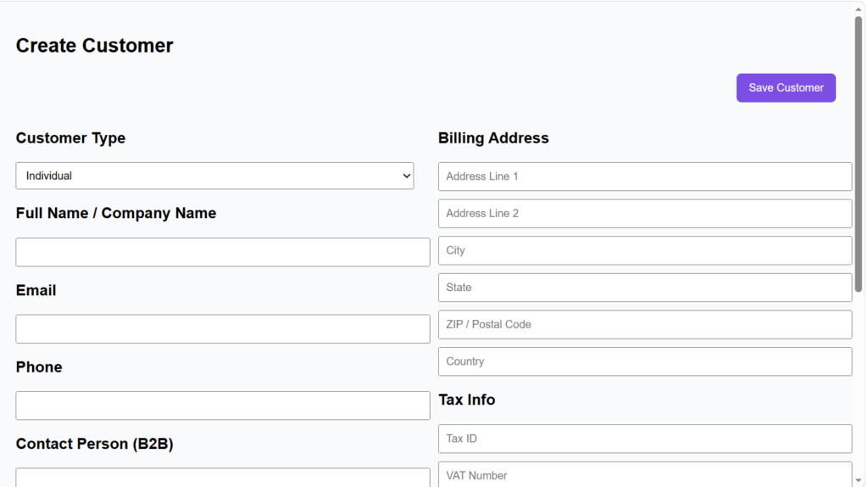This screenshot has height=487, width=868.
Task: Click the Create Customer page heading
Action: (x=94, y=46)
